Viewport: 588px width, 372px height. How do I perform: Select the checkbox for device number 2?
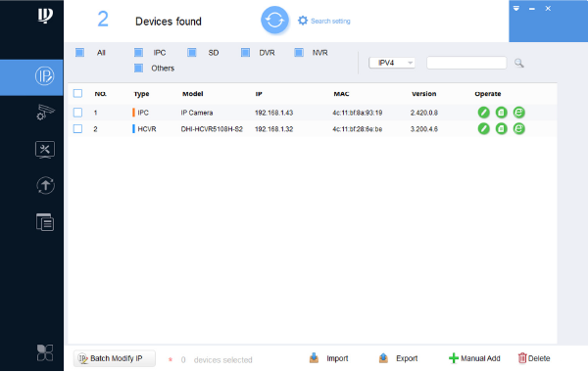[77, 129]
